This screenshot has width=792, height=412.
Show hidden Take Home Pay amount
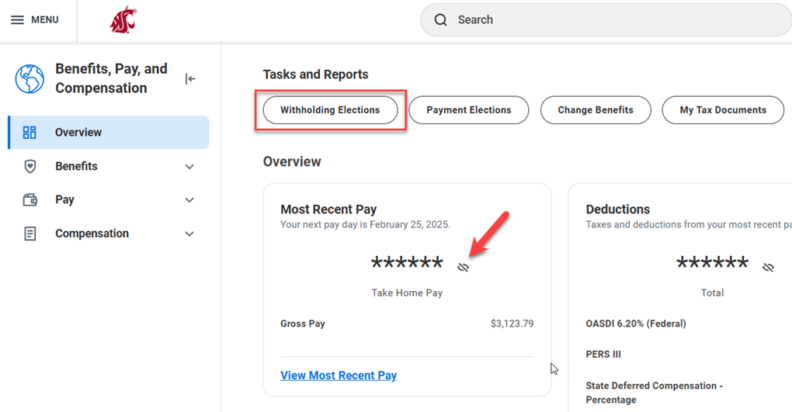pos(463,267)
